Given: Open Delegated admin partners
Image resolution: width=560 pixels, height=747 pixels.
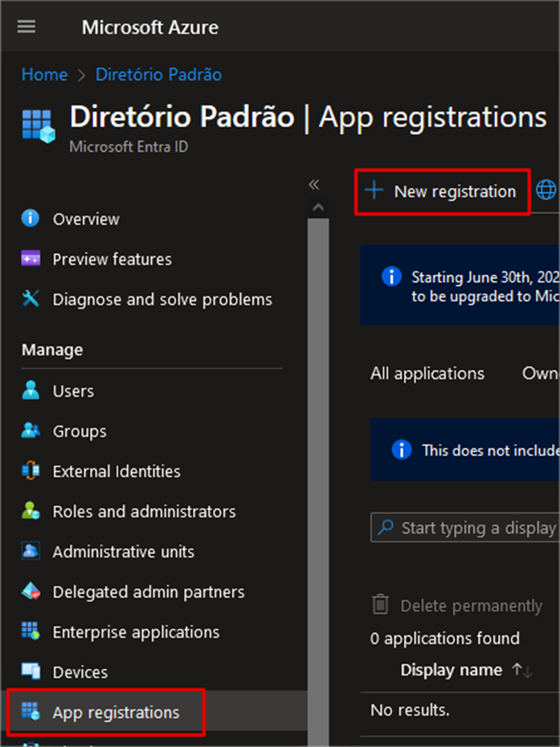Looking at the screenshot, I should point(148,592).
